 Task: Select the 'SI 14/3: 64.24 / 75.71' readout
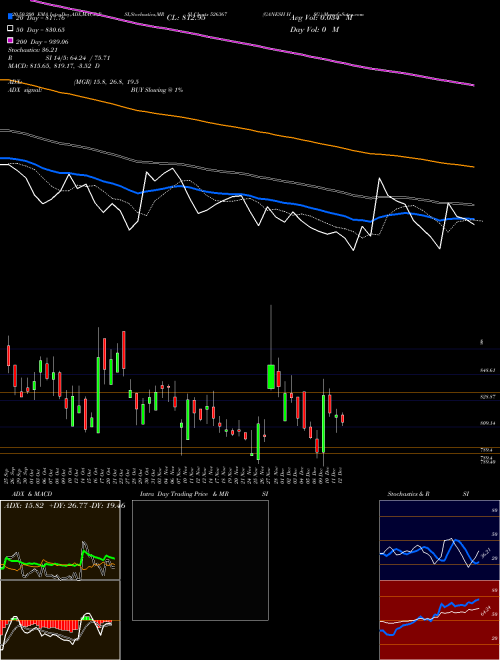78,58
